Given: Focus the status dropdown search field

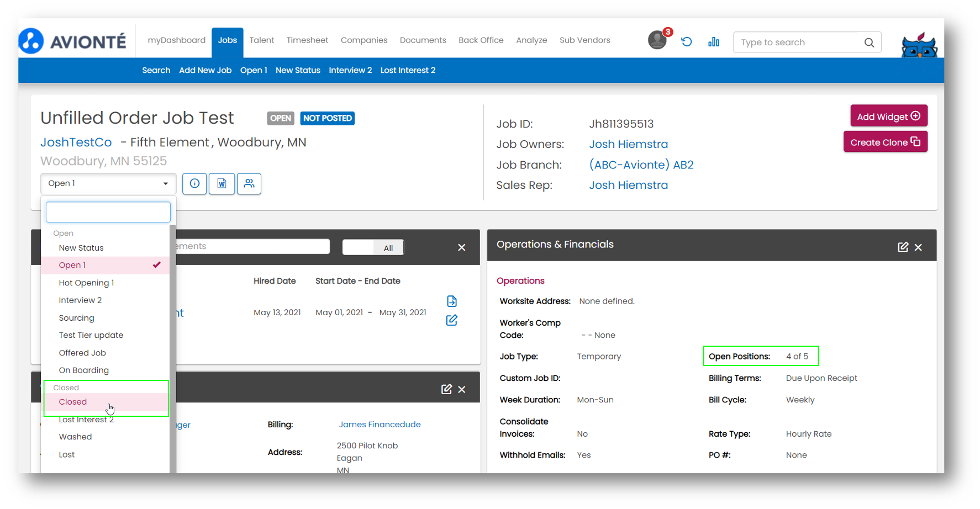Looking at the screenshot, I should pos(108,212).
